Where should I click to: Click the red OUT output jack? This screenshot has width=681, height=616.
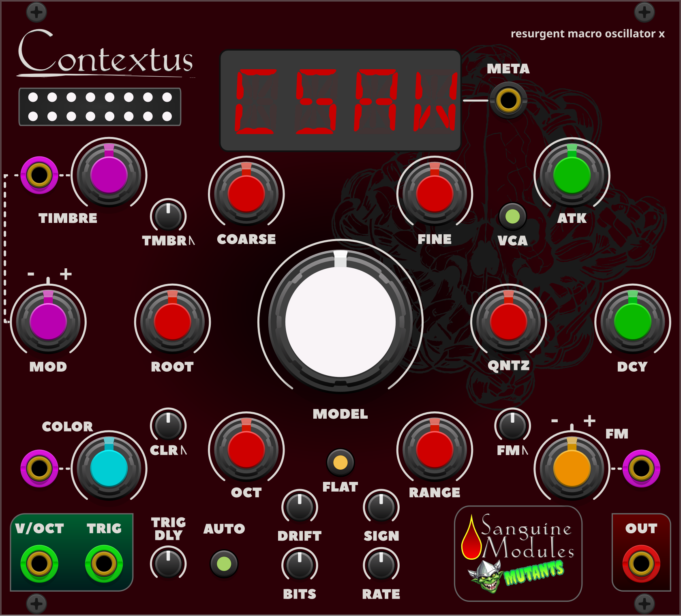point(641,563)
